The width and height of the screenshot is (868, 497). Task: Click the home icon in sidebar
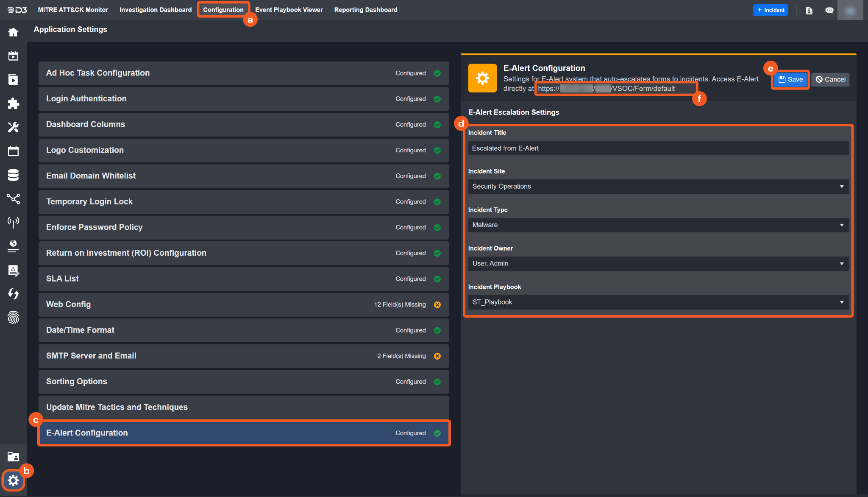pyautogui.click(x=13, y=32)
